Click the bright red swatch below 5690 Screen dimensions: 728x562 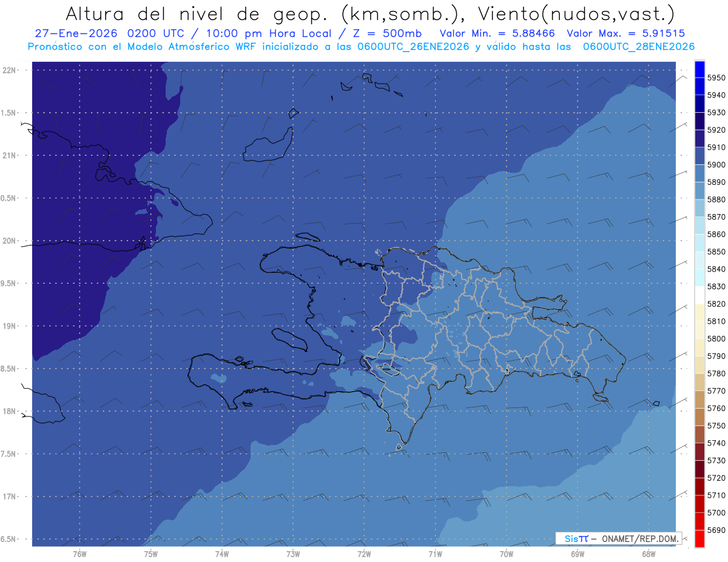[x=699, y=538]
